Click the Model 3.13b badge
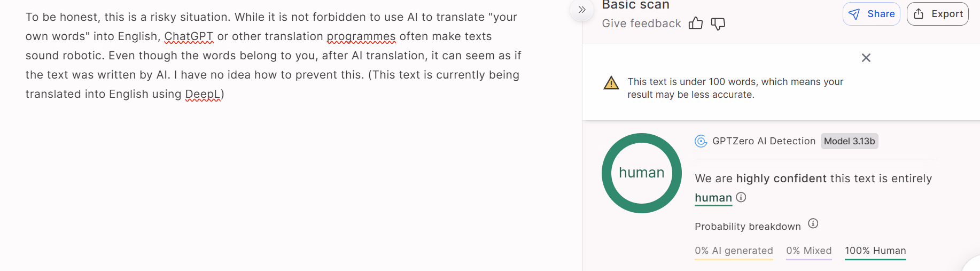Viewport: 980px width, 271px height. [849, 141]
